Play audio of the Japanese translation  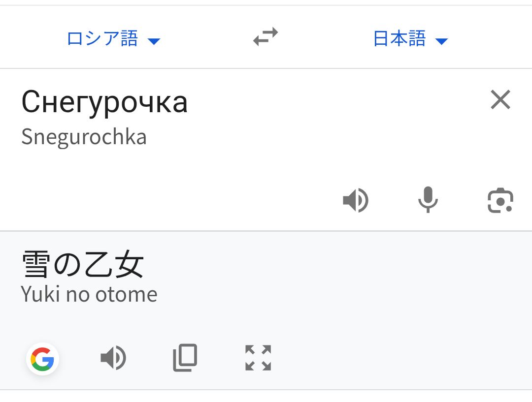tap(113, 358)
